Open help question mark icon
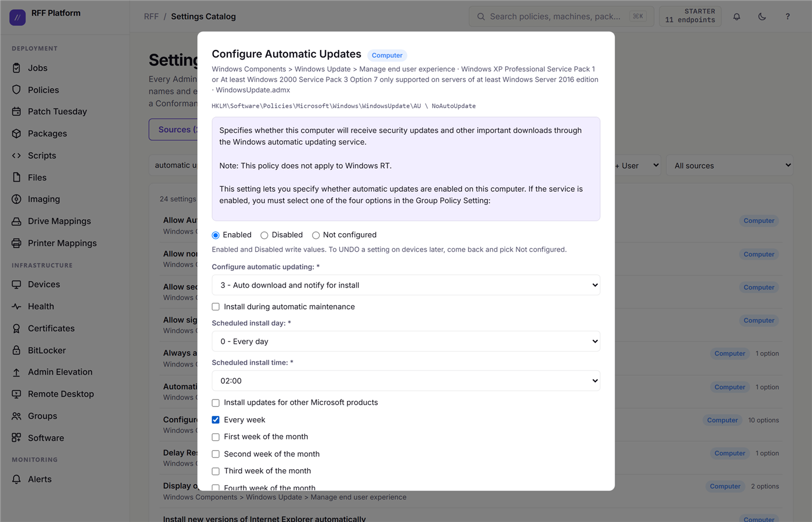The width and height of the screenshot is (812, 522). [788, 16]
